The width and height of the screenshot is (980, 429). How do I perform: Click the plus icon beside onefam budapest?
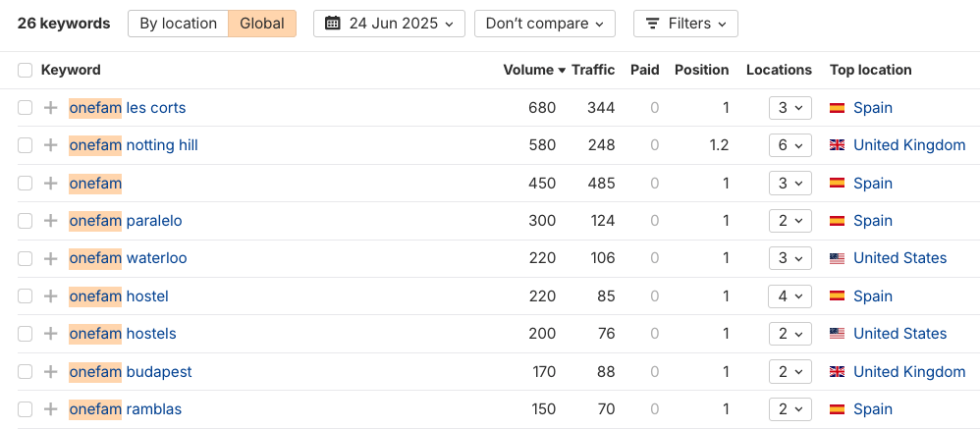coord(51,372)
